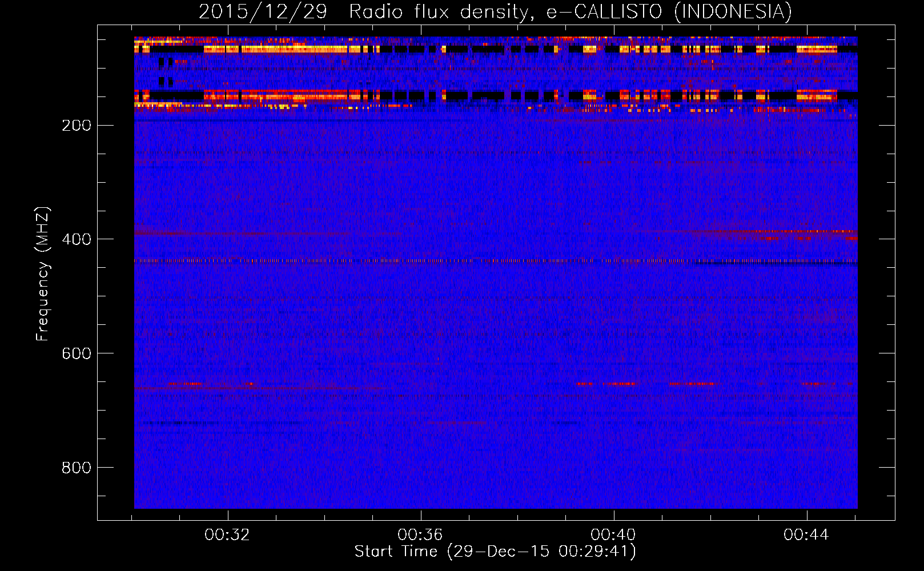Screen dimensions: 924x571
Task: Click the 00:44 time tick label
Action: click(x=806, y=535)
